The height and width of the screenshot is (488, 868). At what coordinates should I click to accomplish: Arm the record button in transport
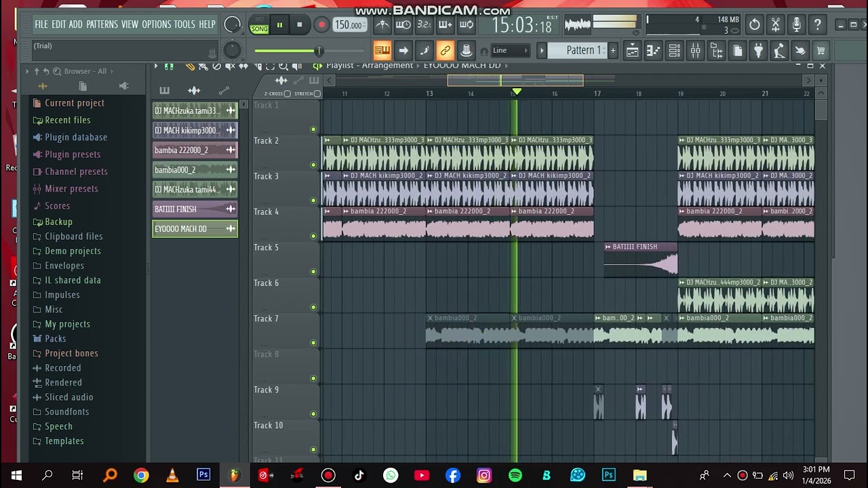click(321, 25)
